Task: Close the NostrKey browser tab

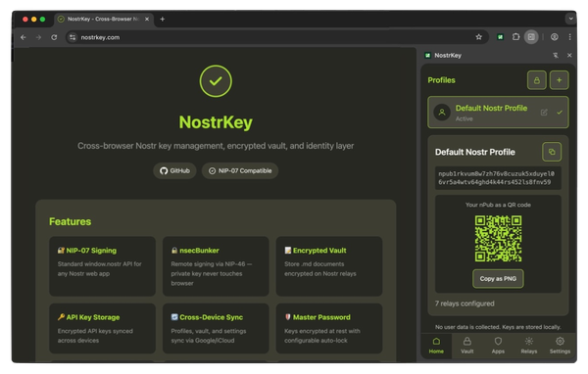Action: coord(147,20)
